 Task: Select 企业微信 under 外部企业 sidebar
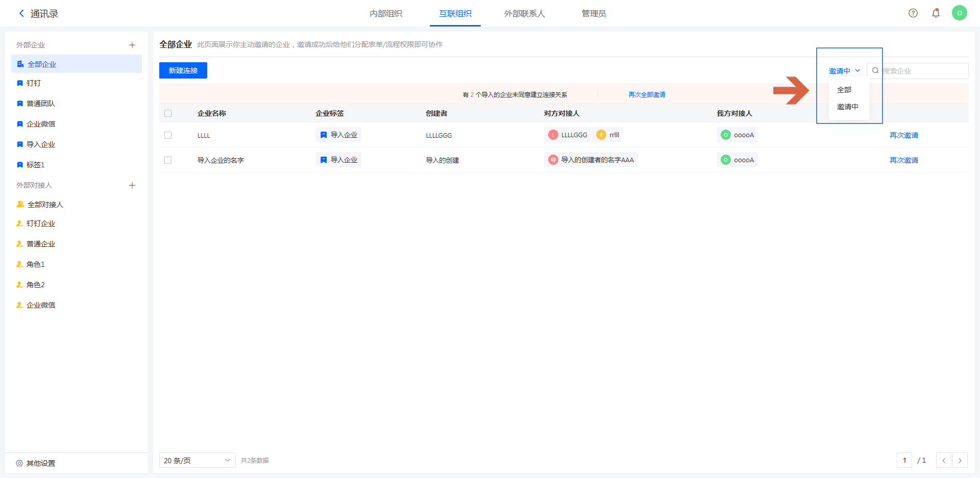pos(41,124)
